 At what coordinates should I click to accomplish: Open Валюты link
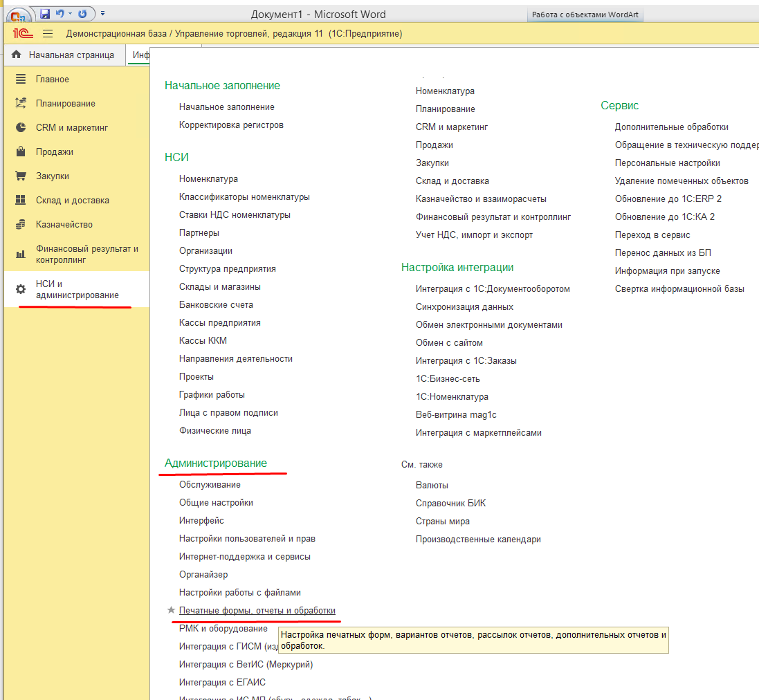(432, 485)
